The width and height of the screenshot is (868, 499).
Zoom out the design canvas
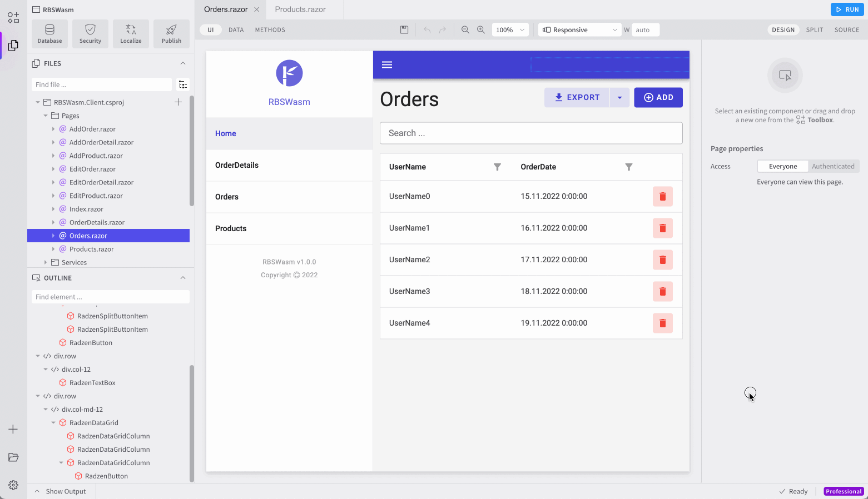(x=465, y=30)
